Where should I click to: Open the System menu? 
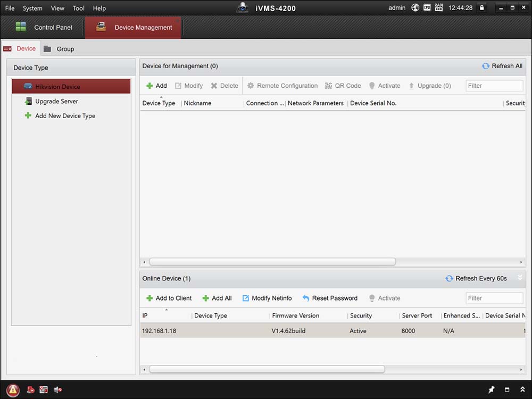[32, 8]
